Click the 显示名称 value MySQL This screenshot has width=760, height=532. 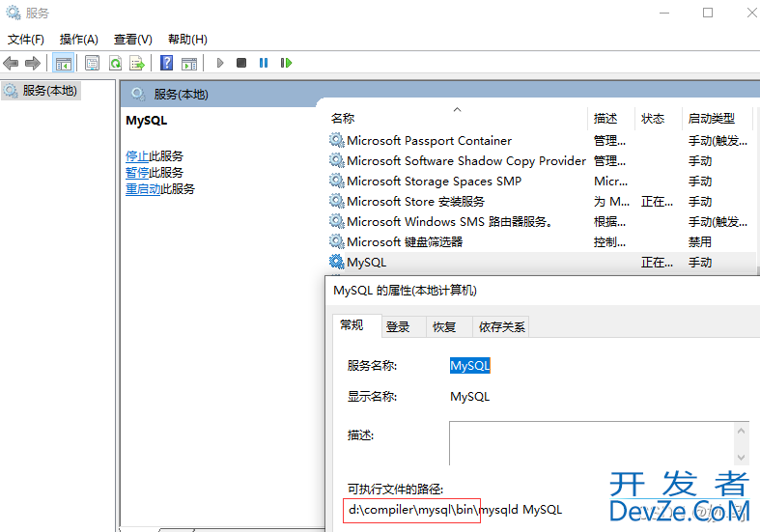[469, 396]
